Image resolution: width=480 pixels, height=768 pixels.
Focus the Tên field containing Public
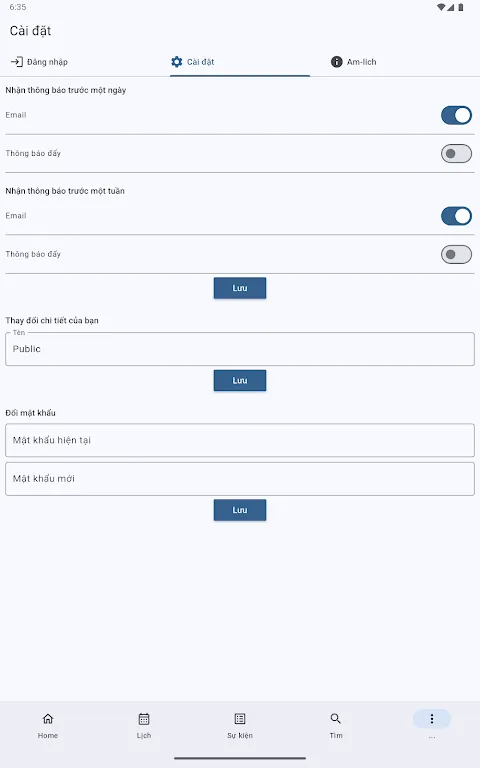click(x=240, y=349)
